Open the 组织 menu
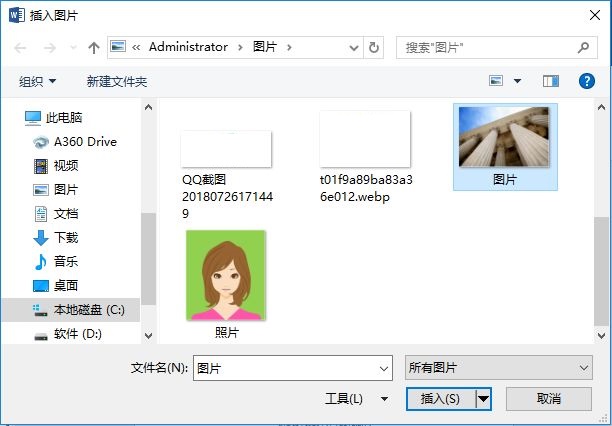Viewport: 612px width, 426px height. [38, 81]
